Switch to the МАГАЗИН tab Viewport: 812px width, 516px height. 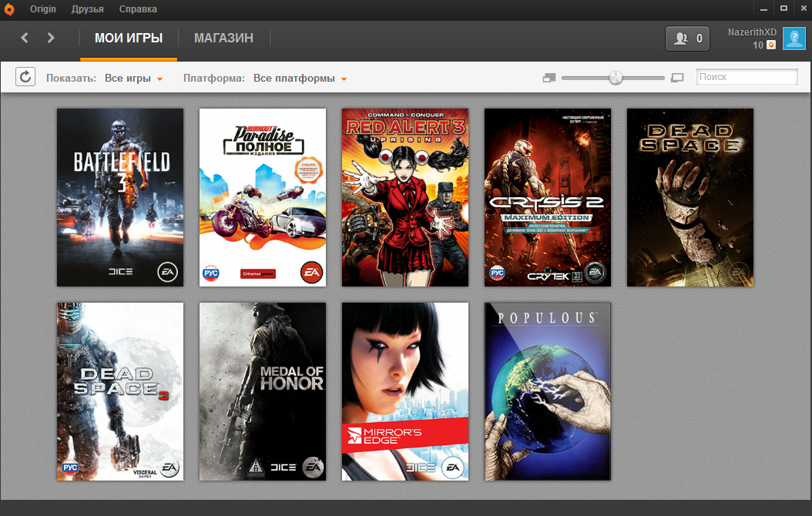click(223, 38)
